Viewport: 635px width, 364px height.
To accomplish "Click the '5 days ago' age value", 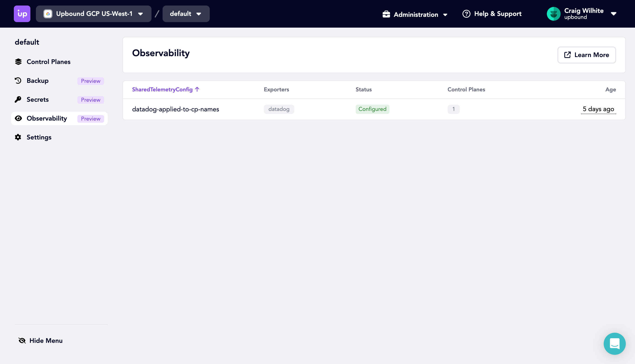I will (598, 109).
